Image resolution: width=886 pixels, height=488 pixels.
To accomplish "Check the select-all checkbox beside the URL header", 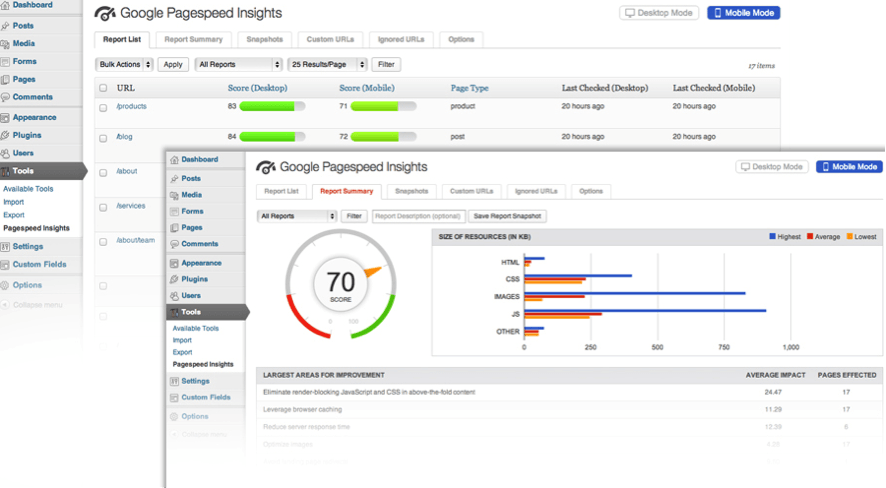I will point(103,88).
